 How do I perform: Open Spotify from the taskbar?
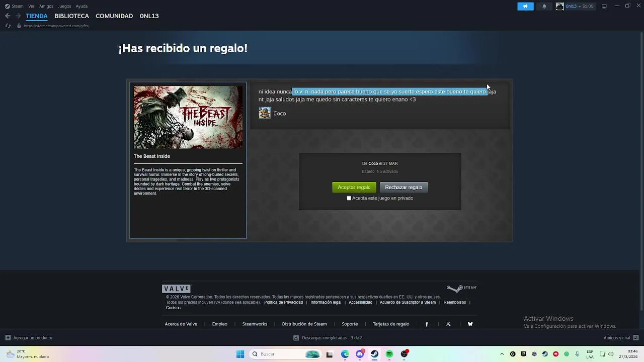389,354
